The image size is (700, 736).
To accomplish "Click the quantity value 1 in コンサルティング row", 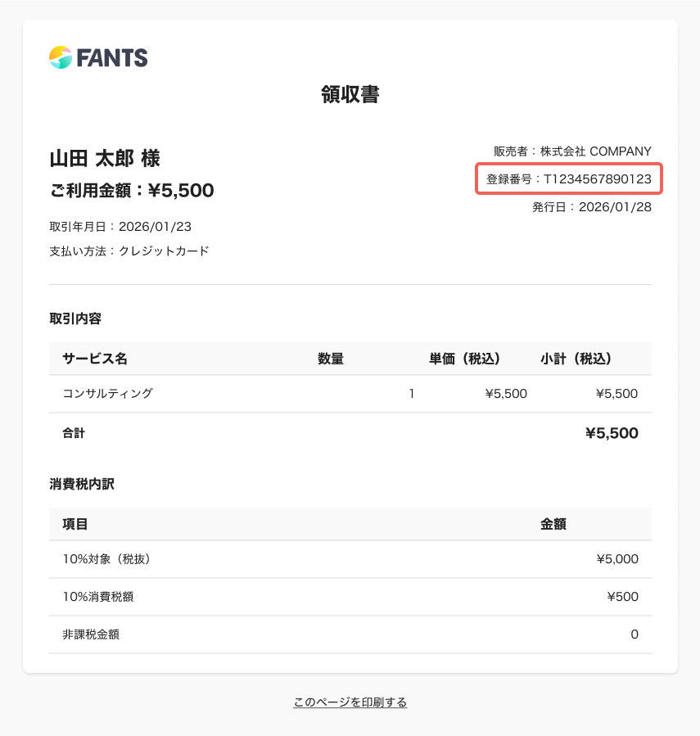I will click(412, 393).
